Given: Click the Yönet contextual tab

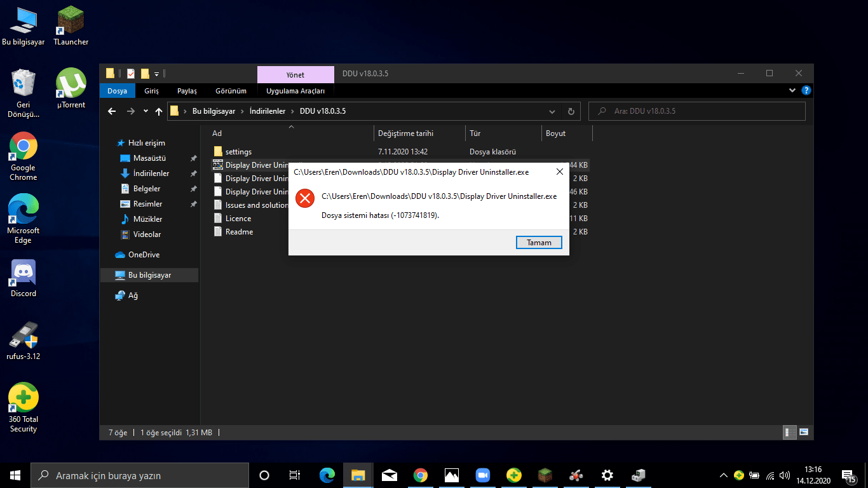Looking at the screenshot, I should tap(295, 74).
